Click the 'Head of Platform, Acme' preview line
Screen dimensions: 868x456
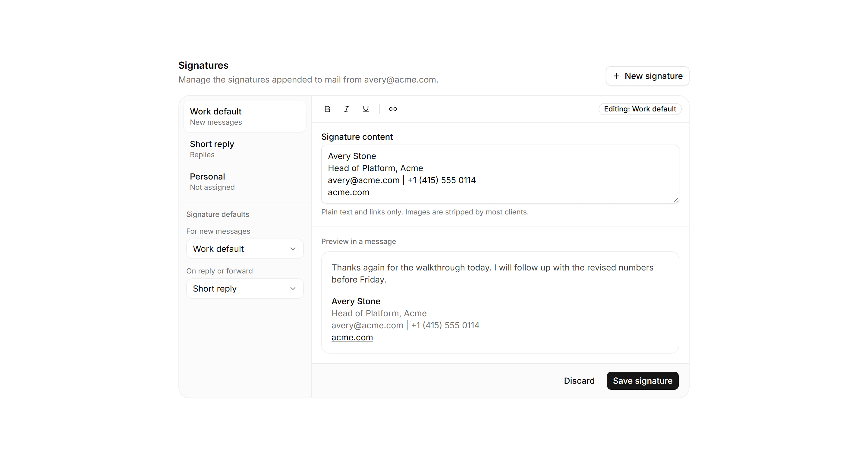(379, 314)
